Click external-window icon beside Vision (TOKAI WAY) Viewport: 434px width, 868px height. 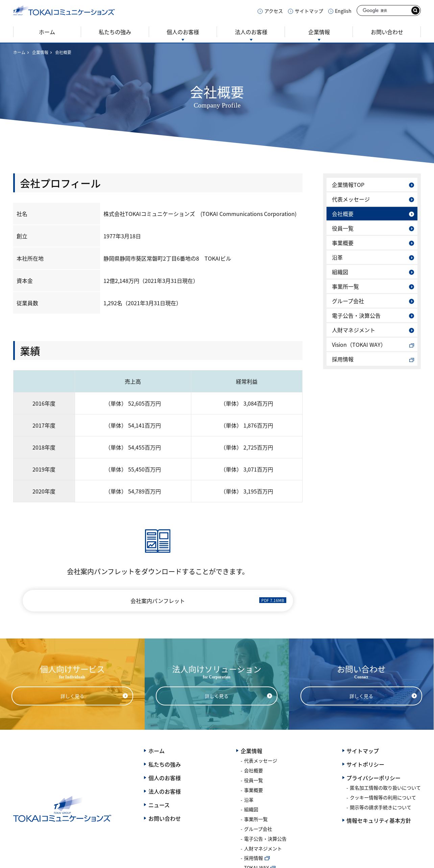pyautogui.click(x=411, y=345)
